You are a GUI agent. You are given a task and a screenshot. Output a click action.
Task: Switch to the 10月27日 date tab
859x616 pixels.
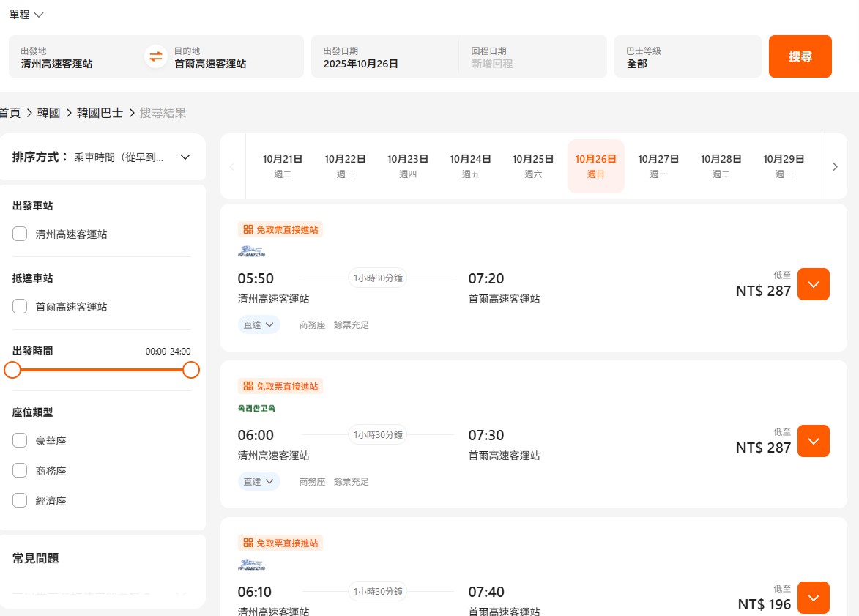coord(658,166)
